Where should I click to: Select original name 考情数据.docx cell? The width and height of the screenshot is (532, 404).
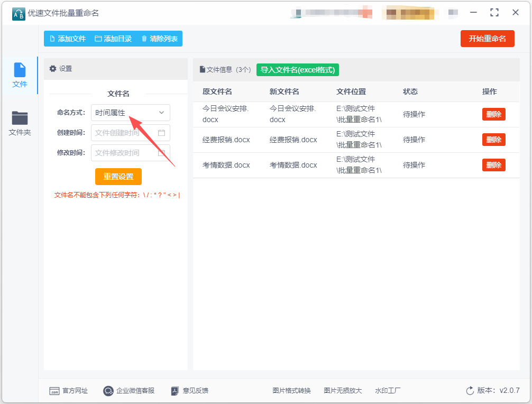pyautogui.click(x=226, y=165)
